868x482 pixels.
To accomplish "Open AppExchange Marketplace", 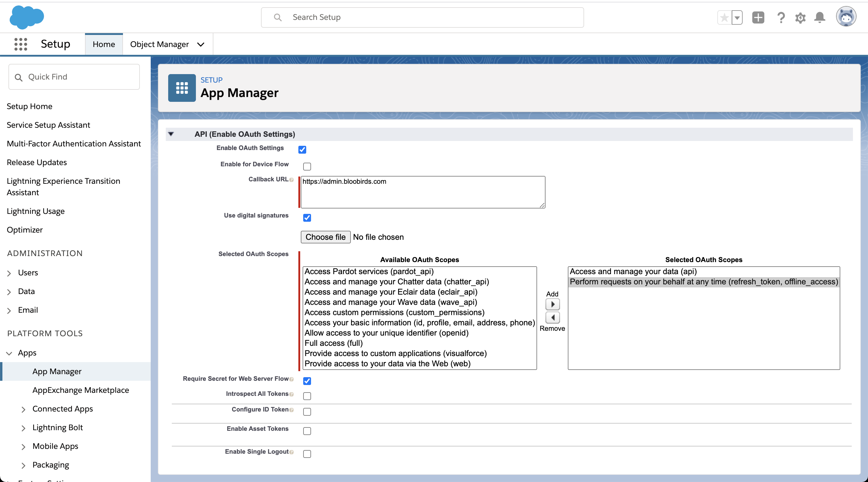I will 80,390.
